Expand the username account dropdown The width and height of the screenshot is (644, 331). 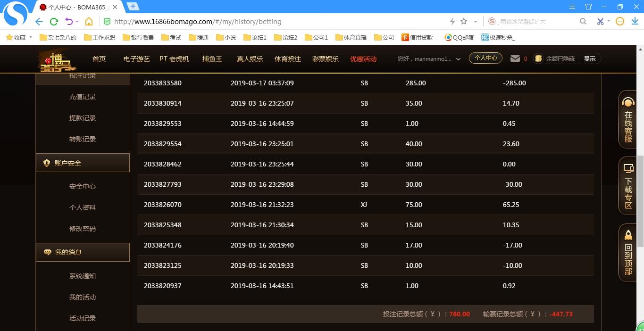point(458,59)
